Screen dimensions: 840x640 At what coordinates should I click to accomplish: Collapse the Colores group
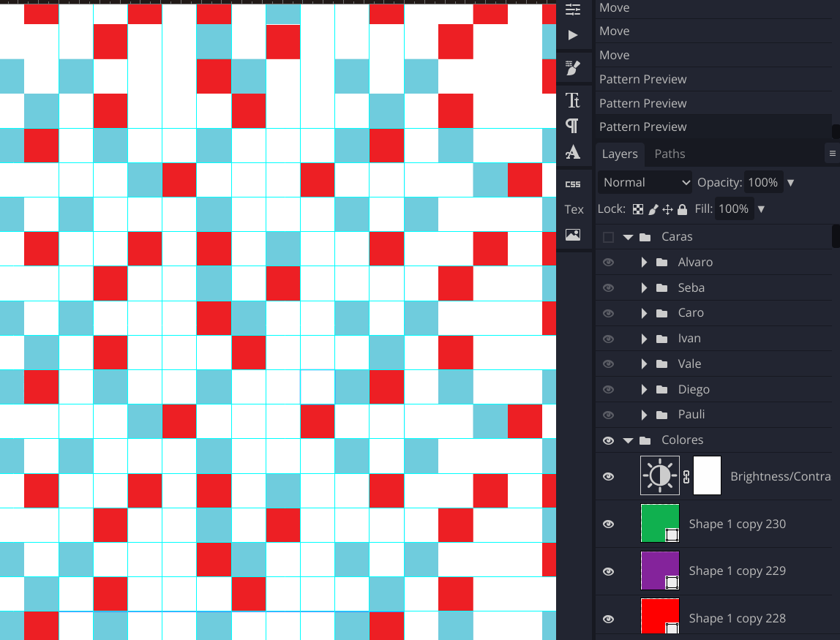point(627,440)
